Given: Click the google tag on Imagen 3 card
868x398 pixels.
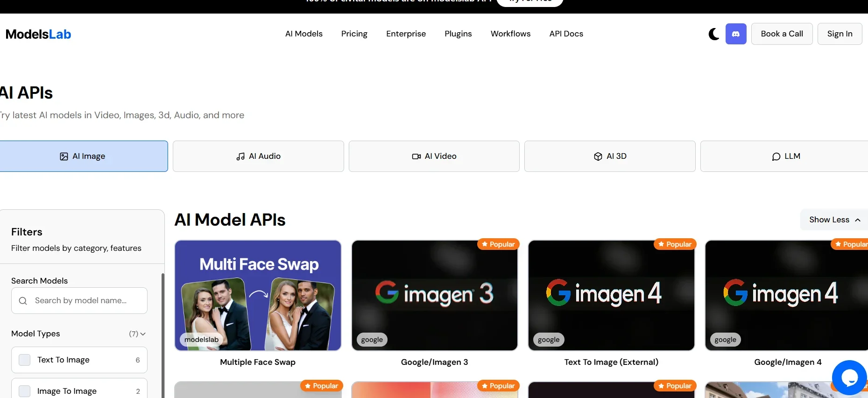Looking at the screenshot, I should [372, 340].
